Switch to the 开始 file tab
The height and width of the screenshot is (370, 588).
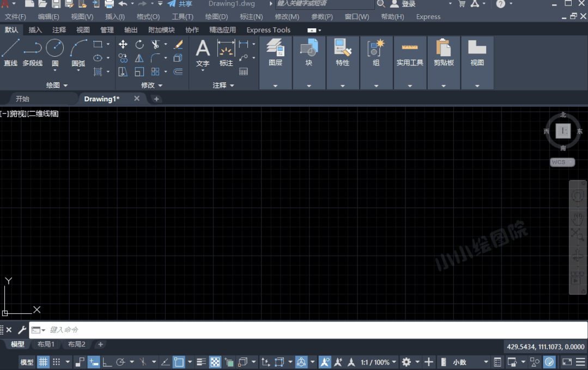pyautogui.click(x=22, y=99)
